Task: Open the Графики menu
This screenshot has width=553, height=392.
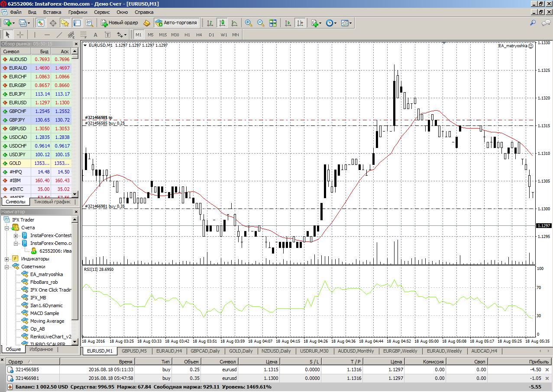Action: (78, 12)
